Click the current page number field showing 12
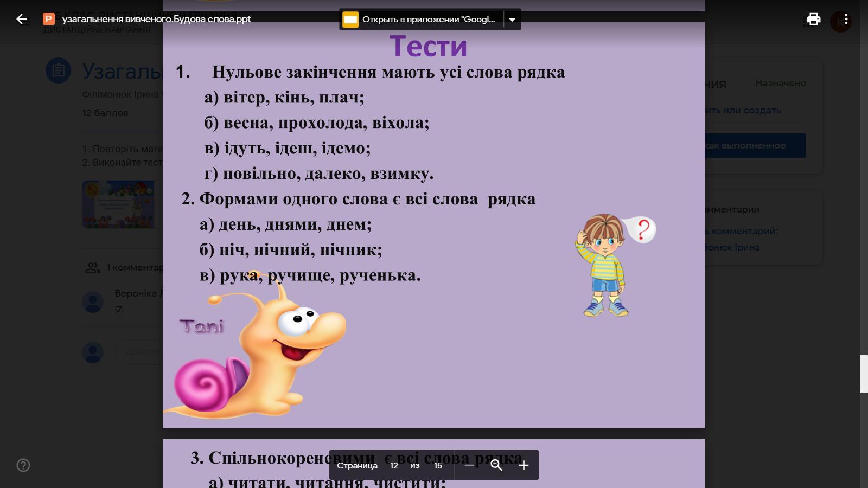868x488 pixels. click(394, 465)
